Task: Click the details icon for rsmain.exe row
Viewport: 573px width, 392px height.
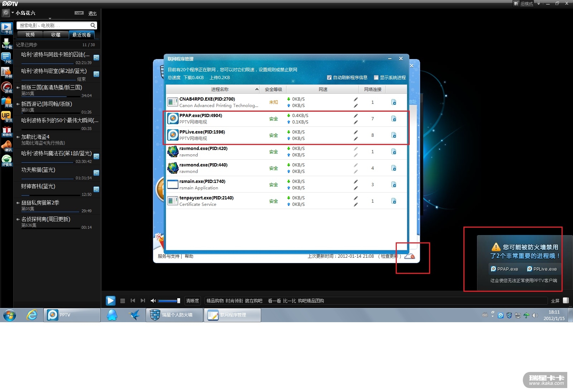Action: click(394, 184)
